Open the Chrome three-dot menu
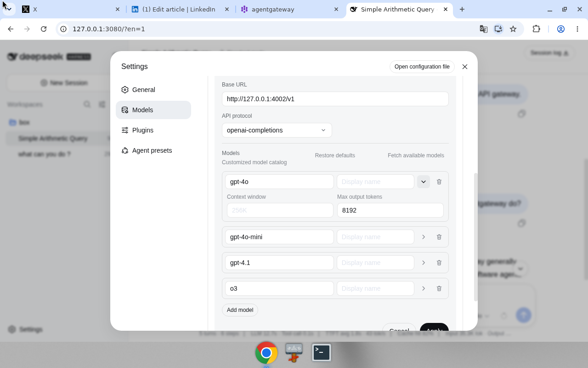The height and width of the screenshot is (368, 588). tap(577, 29)
